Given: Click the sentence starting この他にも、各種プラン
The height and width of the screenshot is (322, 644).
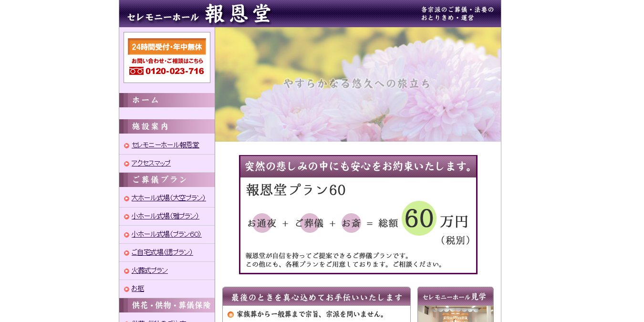Looking at the screenshot, I should [x=345, y=264].
